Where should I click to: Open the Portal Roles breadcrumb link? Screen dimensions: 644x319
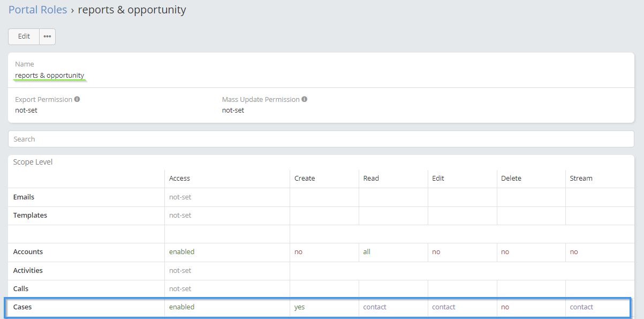click(x=37, y=10)
